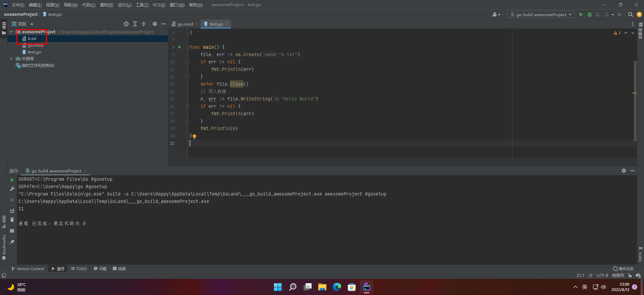Image resolution: width=644 pixels, height=295 pixels.
Task: Close the go build awesomeProject run tab
Action: 85,171
